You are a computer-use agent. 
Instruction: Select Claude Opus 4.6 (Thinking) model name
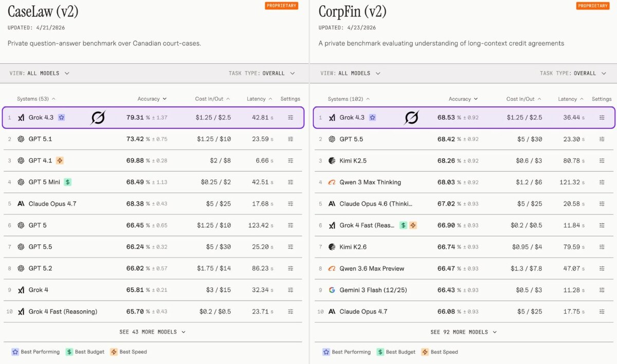coord(375,204)
